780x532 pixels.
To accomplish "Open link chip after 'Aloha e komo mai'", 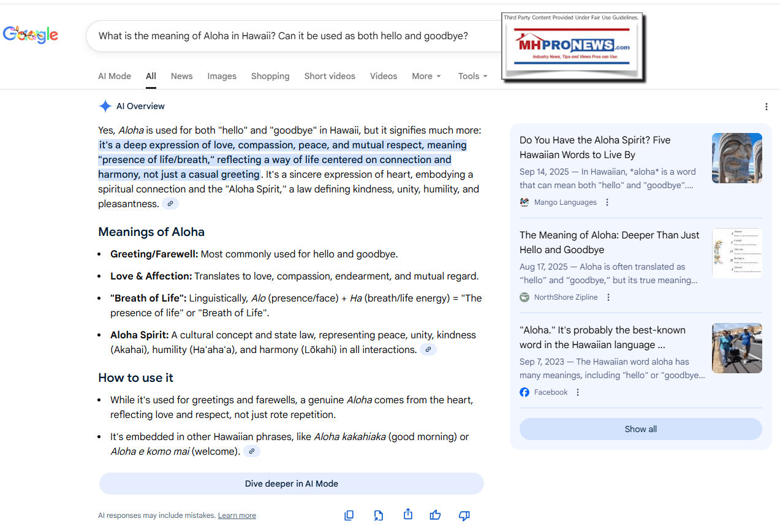I will [x=252, y=452].
